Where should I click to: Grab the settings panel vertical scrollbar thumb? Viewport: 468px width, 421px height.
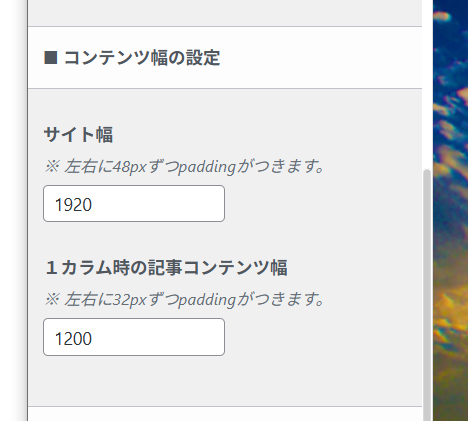427,295
